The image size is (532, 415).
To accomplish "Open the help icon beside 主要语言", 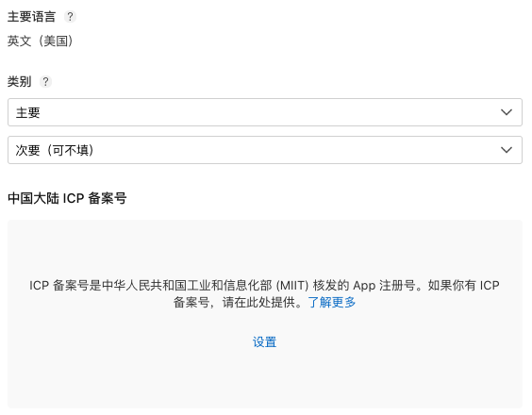I will click(70, 16).
